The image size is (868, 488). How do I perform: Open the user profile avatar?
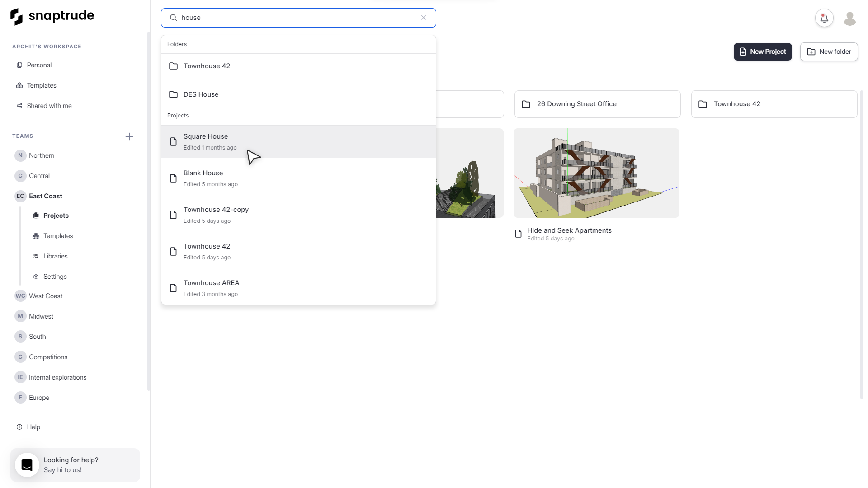point(850,18)
